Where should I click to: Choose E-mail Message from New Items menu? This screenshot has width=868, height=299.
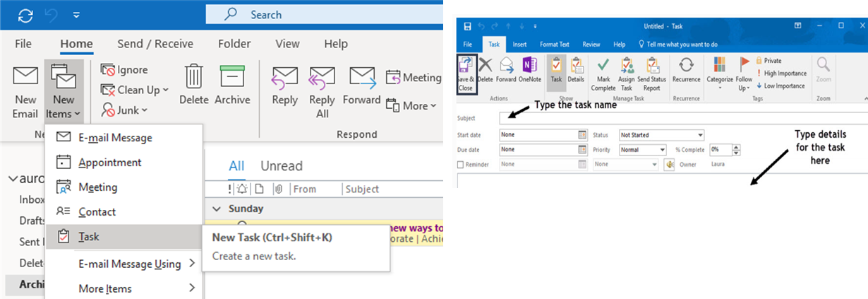coord(123,138)
